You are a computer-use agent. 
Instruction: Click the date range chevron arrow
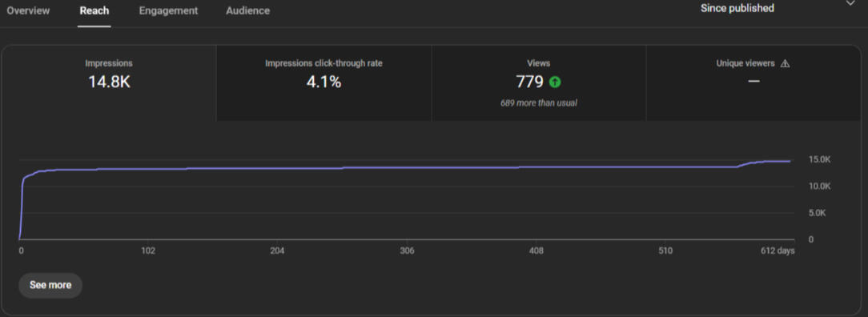click(x=850, y=3)
